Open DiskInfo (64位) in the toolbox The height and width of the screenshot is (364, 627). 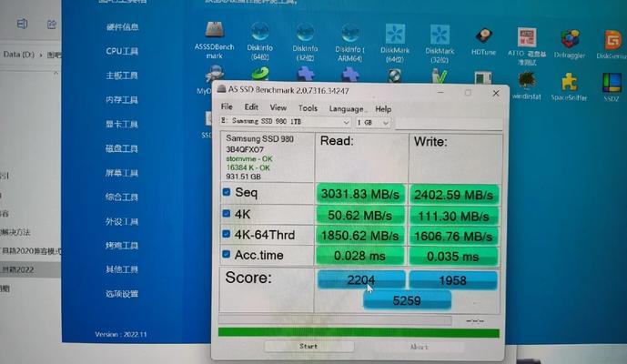(x=260, y=33)
